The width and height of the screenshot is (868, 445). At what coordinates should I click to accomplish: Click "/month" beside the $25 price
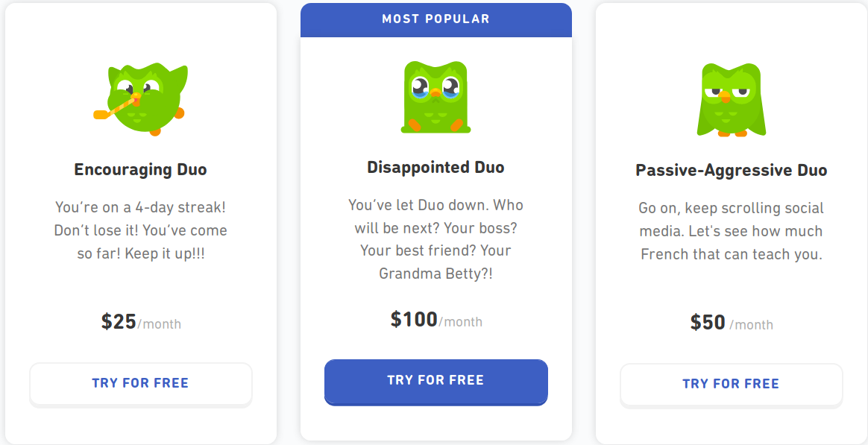160,324
